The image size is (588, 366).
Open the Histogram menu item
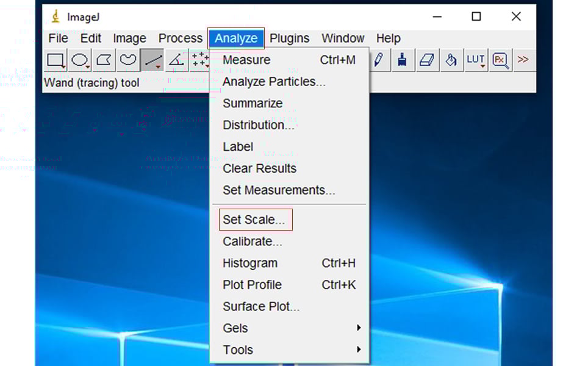[250, 264]
